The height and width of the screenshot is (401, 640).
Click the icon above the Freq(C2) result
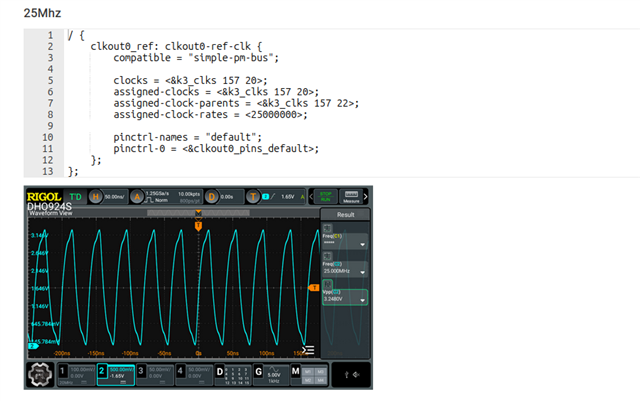point(327,256)
